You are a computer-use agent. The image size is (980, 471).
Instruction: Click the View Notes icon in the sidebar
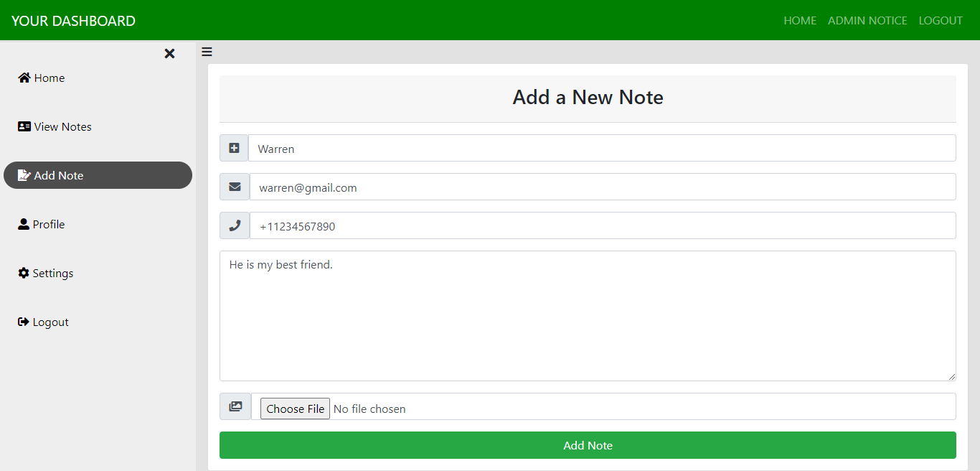pos(24,126)
